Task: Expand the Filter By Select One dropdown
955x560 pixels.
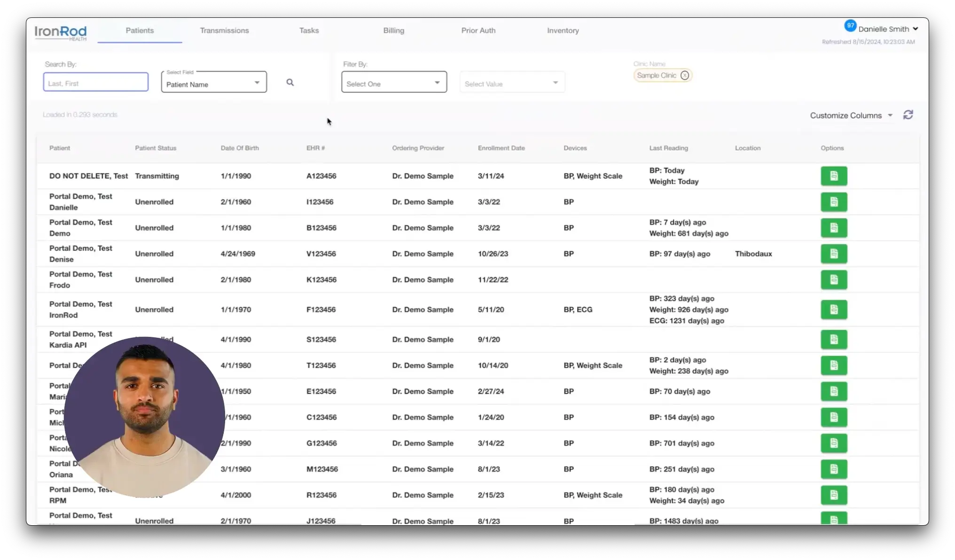Action: (x=394, y=83)
